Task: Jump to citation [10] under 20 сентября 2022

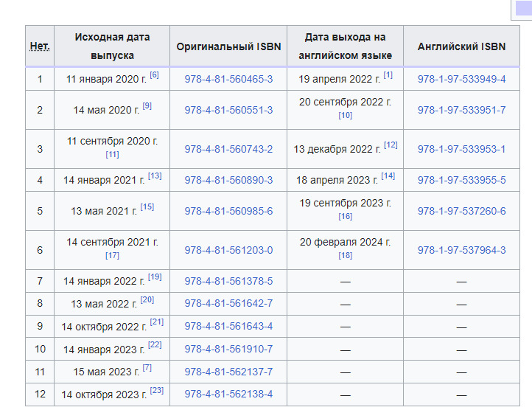Action: 346,115
